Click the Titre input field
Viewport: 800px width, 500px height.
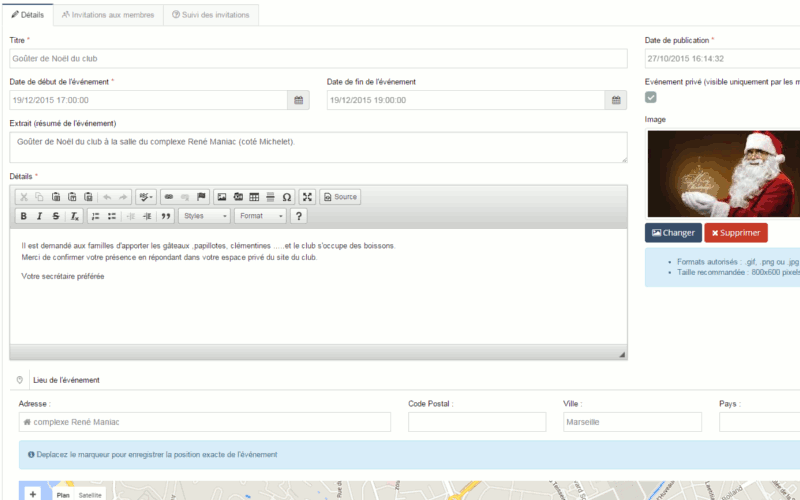318,59
